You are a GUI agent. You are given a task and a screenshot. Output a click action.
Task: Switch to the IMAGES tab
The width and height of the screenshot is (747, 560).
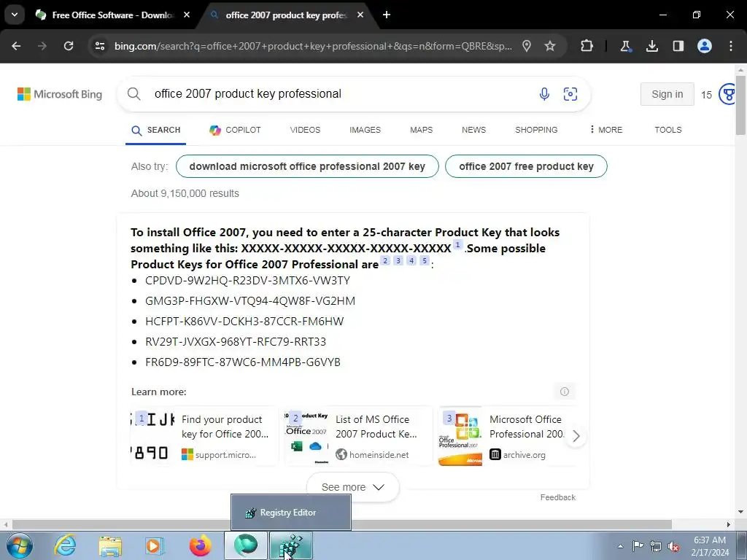pyautogui.click(x=365, y=130)
